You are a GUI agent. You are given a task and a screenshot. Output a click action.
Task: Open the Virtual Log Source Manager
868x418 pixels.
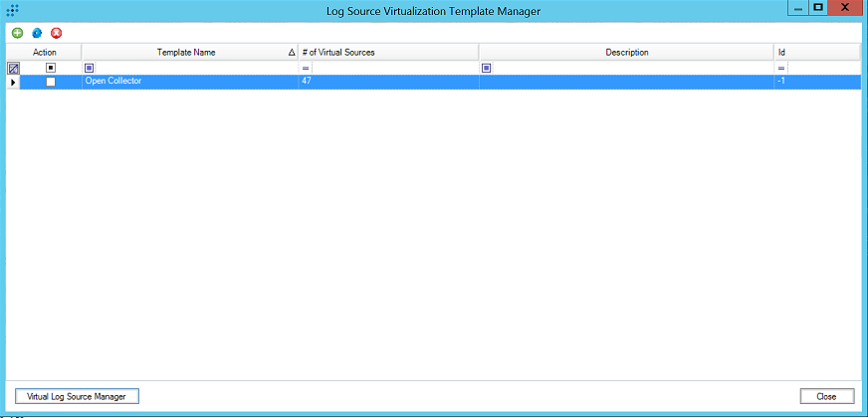(77, 396)
